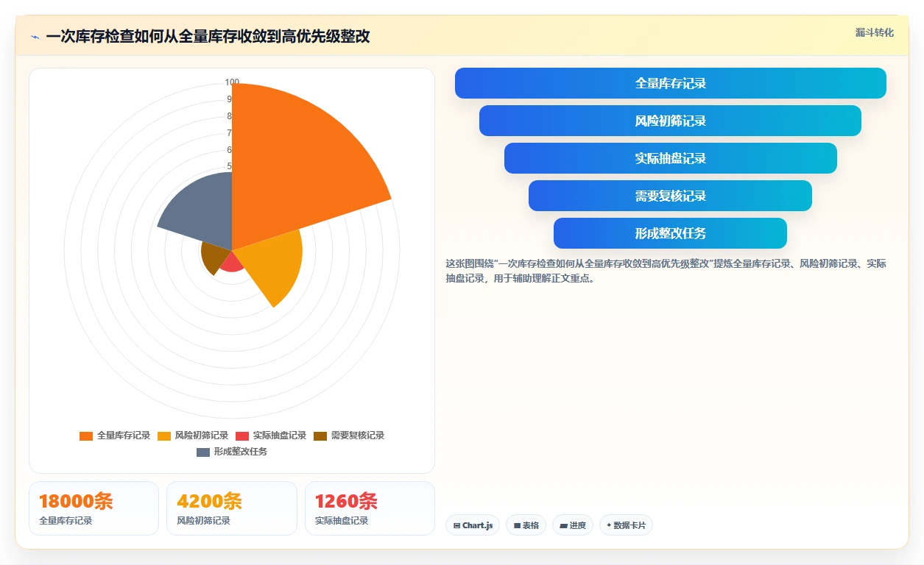Click the chart title 一次库存检查 heading
Viewport: 924px width, 565px height.
pos(208,37)
